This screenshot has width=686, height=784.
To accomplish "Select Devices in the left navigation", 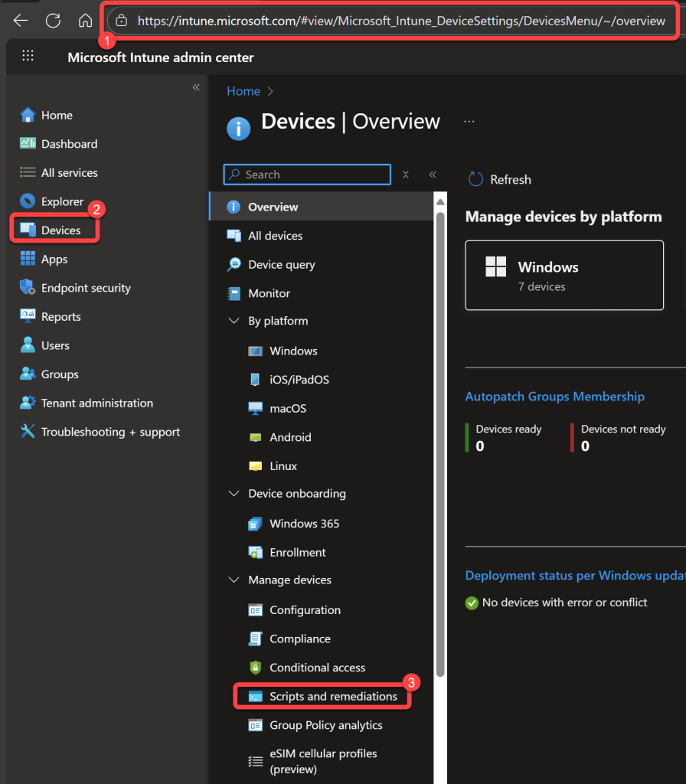I will [60, 230].
